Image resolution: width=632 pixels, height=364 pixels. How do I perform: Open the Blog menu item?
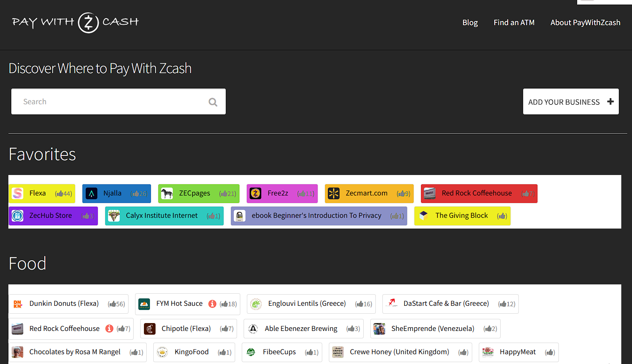(470, 22)
